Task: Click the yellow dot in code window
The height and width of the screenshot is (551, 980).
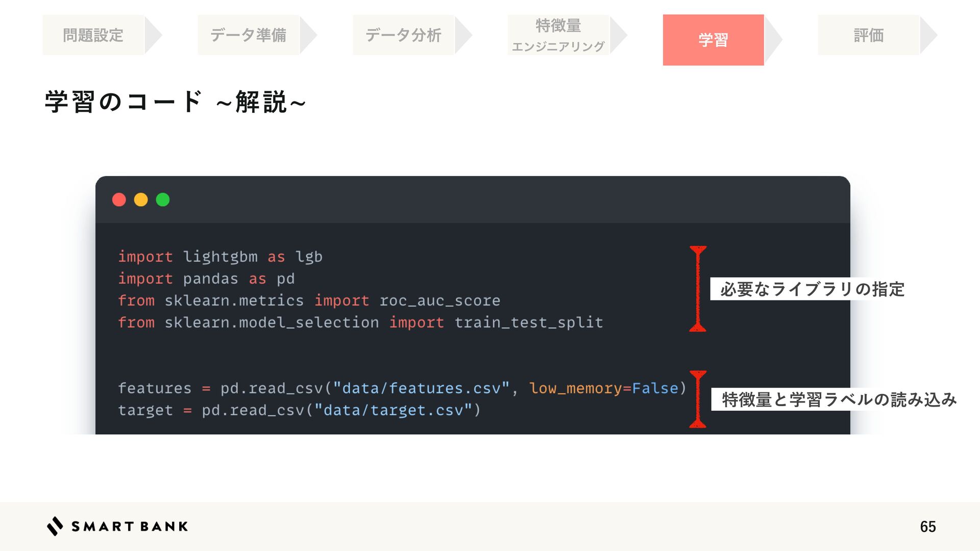Action: click(x=141, y=199)
